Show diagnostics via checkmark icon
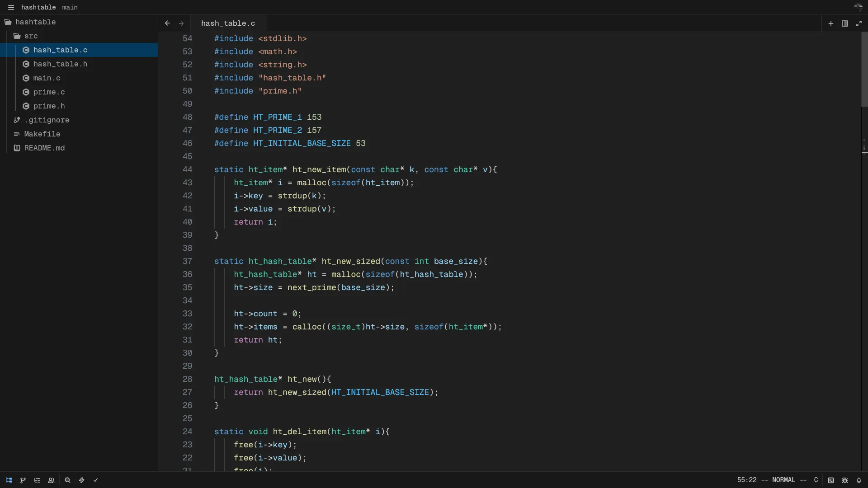The width and height of the screenshot is (868, 488). 95,480
